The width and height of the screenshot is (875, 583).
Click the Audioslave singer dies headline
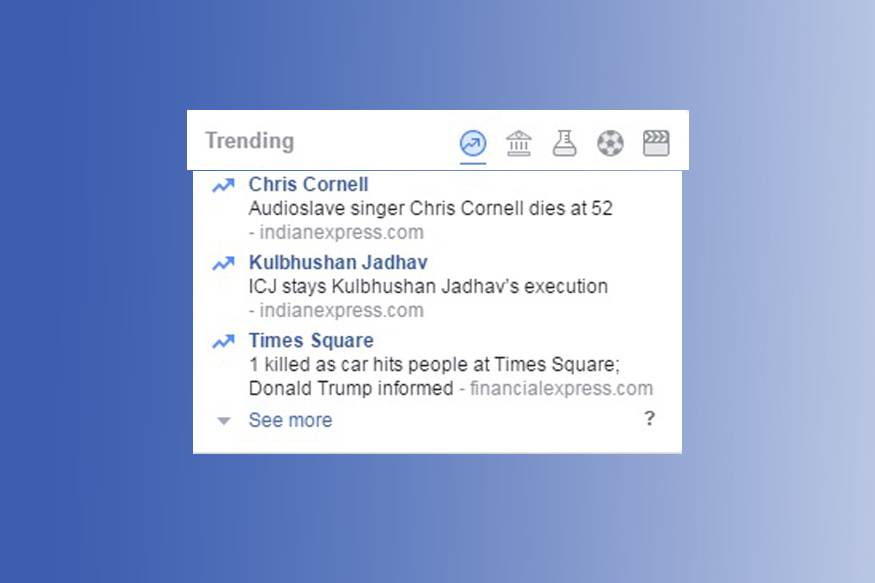pos(430,209)
